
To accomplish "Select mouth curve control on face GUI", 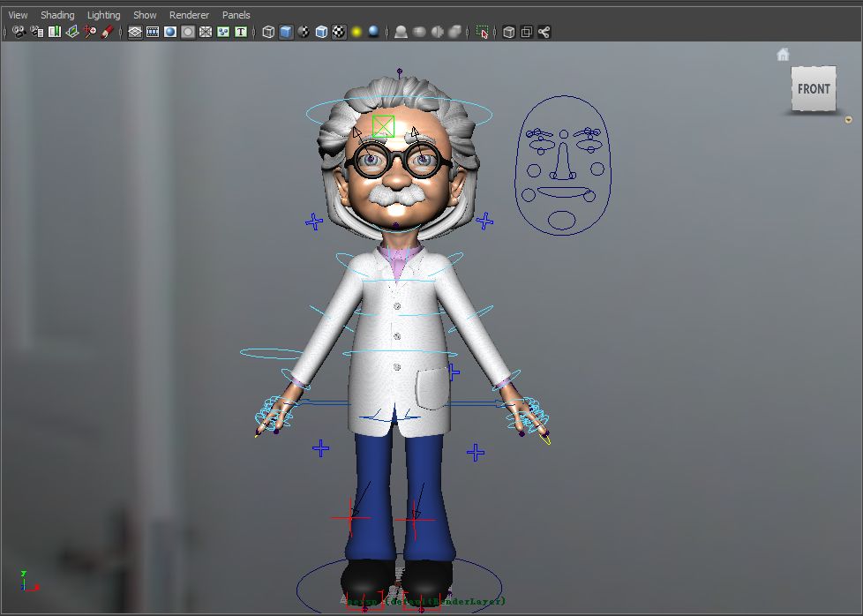I will point(562,193).
